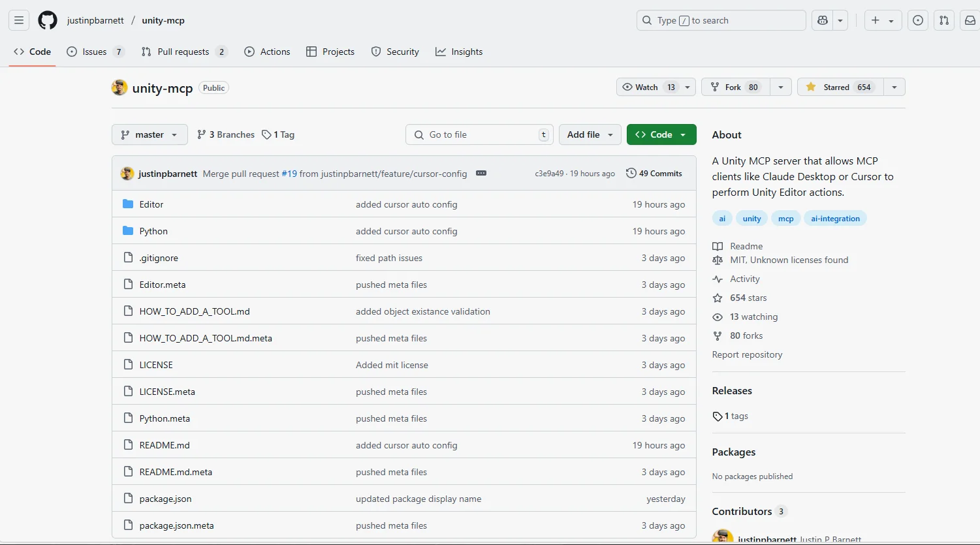This screenshot has height=545, width=980.
Task: Switch to the Issues tab
Action: pyautogui.click(x=95, y=52)
